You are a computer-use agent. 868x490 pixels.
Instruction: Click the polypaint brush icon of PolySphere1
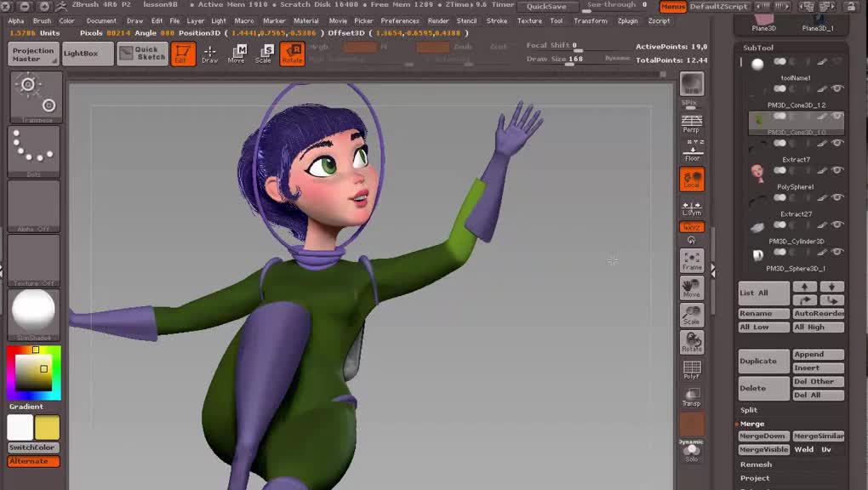[x=822, y=170]
